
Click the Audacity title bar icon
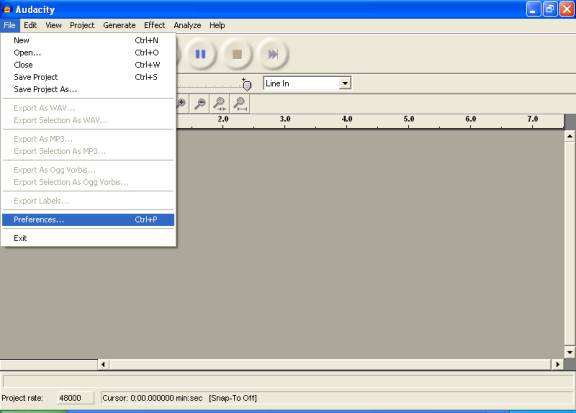pyautogui.click(x=7, y=9)
